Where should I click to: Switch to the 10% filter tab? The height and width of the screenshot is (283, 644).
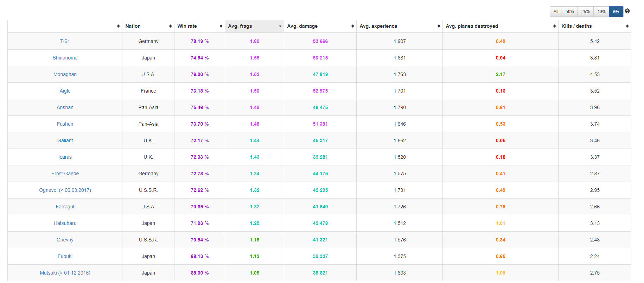tap(601, 12)
